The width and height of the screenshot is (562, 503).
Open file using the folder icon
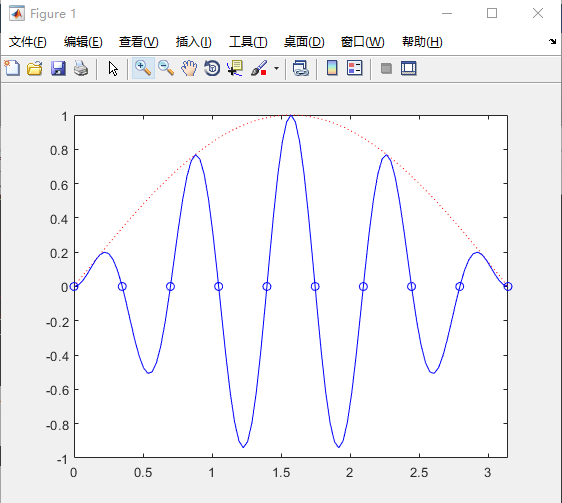coord(35,68)
